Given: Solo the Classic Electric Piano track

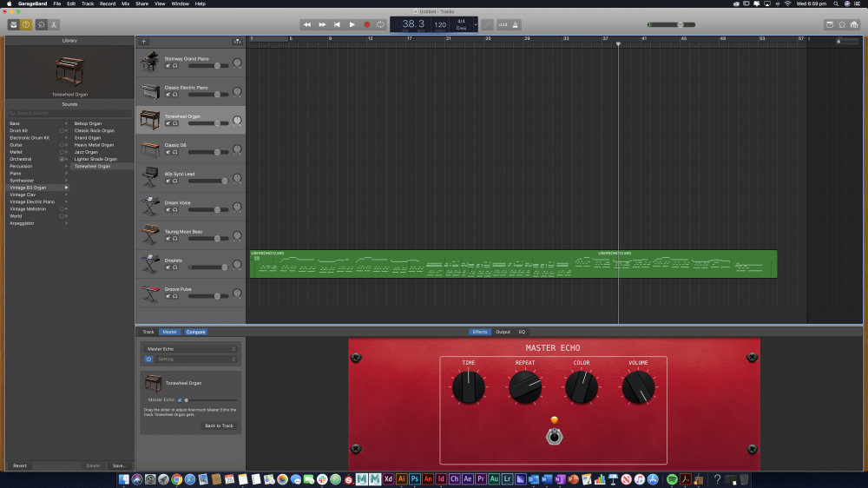Looking at the screenshot, I should click(x=175, y=95).
